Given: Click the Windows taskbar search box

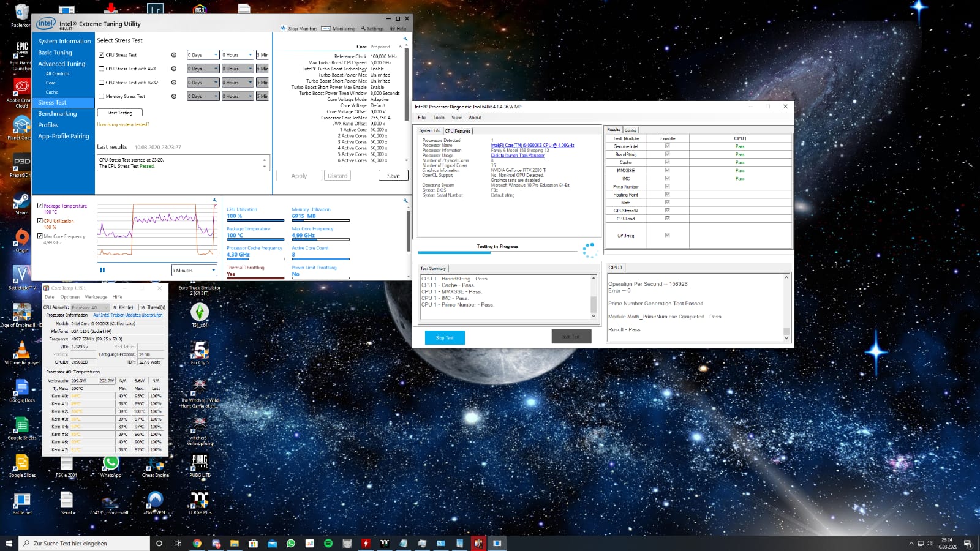Looking at the screenshot, I should [x=84, y=543].
